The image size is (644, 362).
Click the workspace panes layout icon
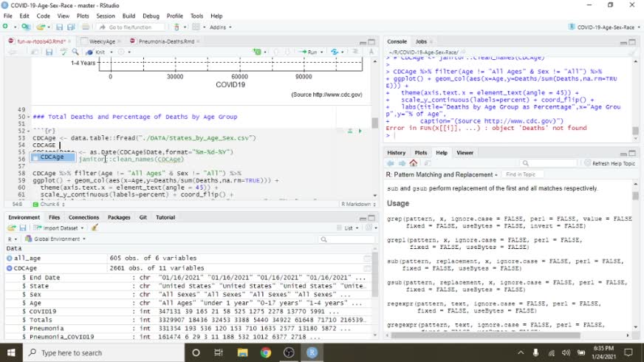coord(196,27)
